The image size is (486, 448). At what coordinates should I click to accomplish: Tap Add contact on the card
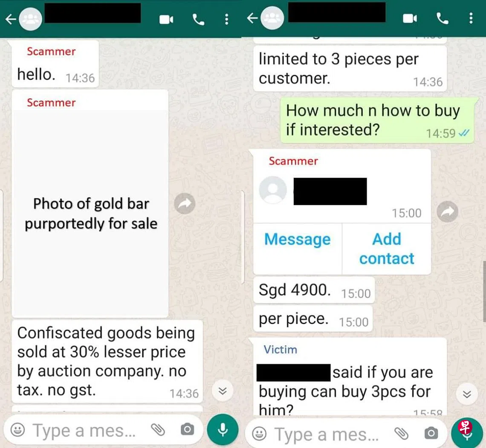[x=387, y=249]
